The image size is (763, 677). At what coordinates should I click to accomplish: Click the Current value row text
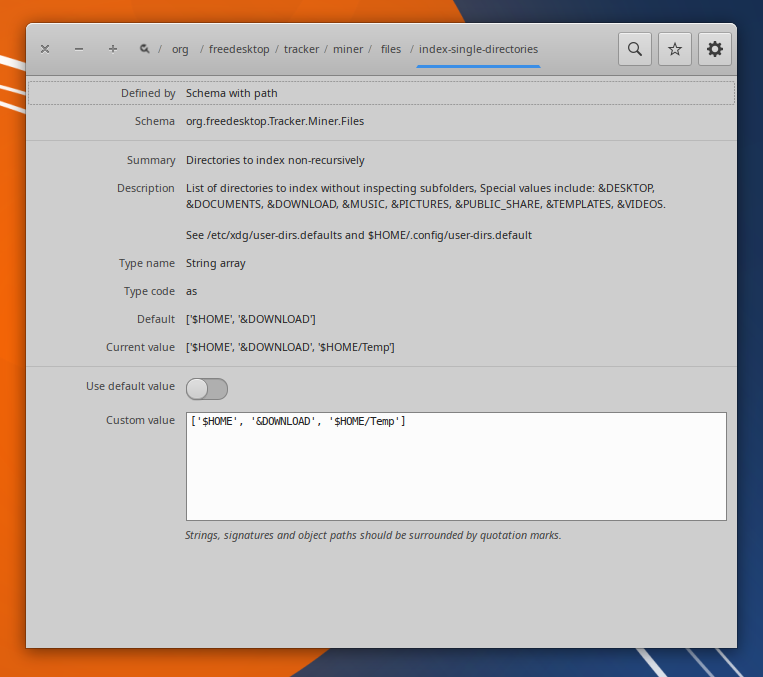[290, 347]
